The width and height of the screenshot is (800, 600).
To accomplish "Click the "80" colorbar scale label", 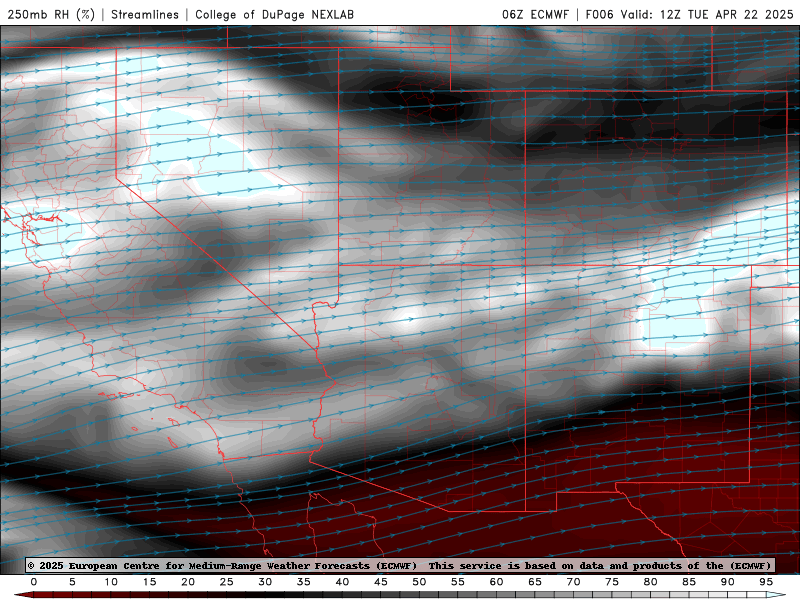I will [x=651, y=582].
